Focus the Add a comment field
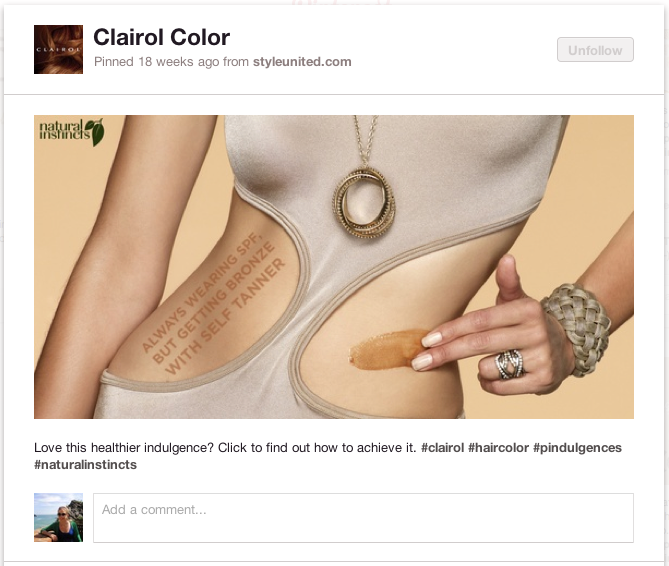 coord(364,518)
